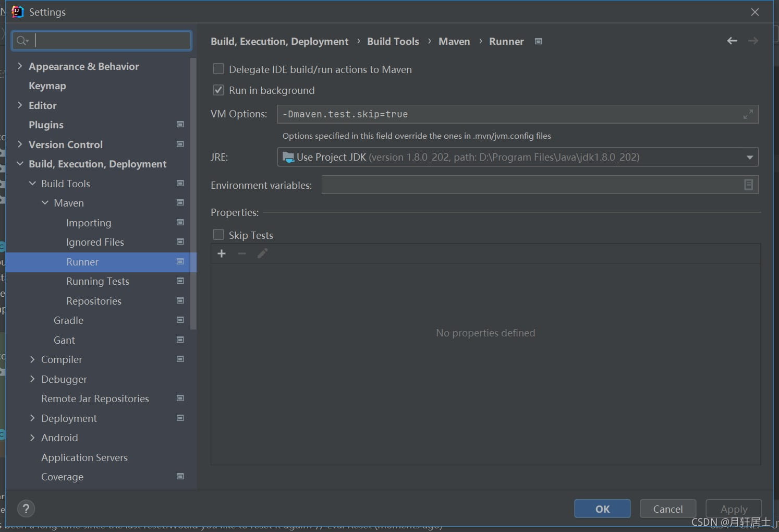Collapse Build, Execution, Deployment section

[20, 164]
